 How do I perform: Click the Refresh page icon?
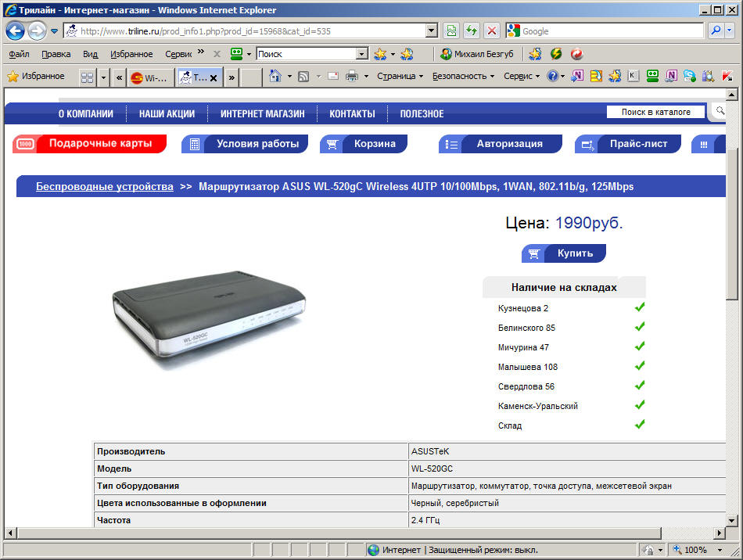[472, 31]
